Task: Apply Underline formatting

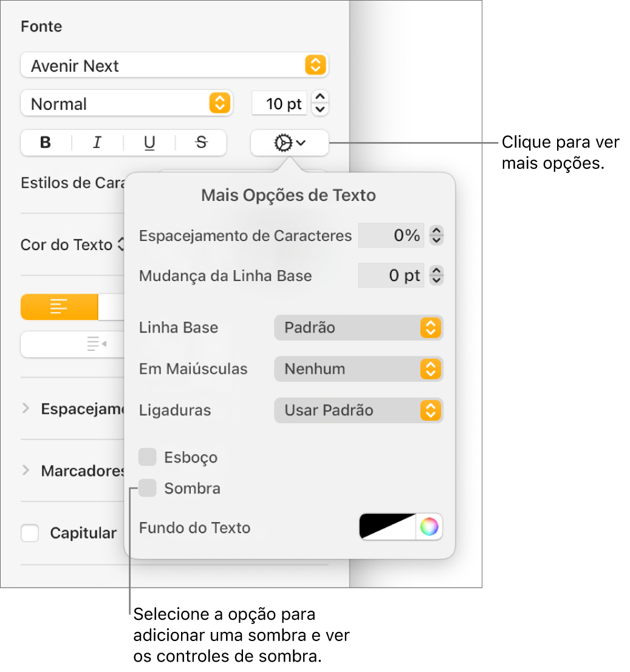Action: (149, 143)
